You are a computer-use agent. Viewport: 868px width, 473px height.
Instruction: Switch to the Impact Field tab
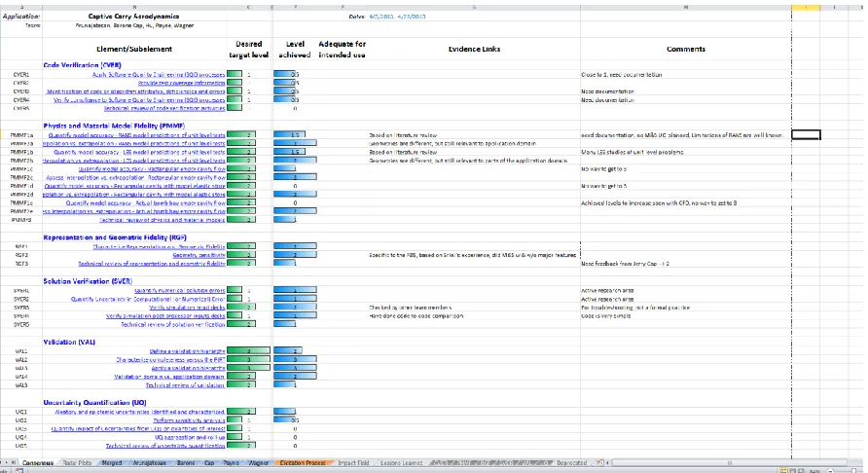tap(353, 462)
